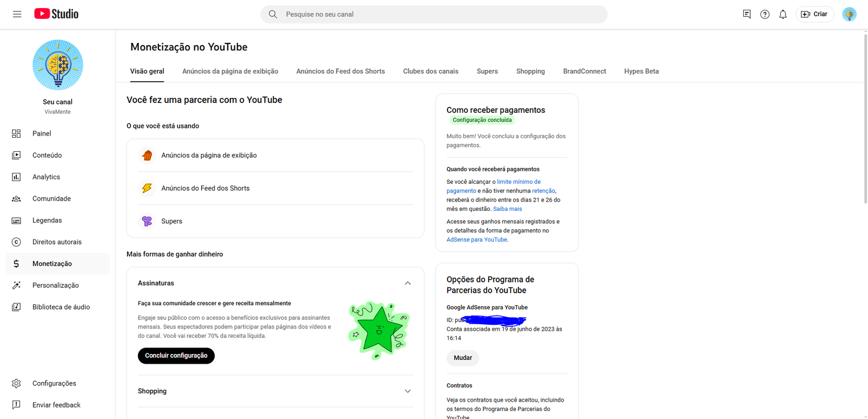Click the orange watch page ads icon
The width and height of the screenshot is (868, 419).
tap(147, 156)
